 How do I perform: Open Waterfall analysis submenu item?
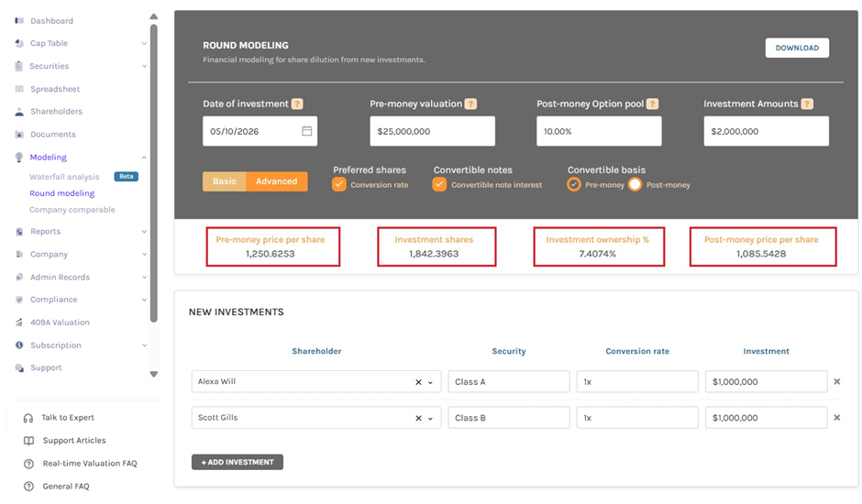coord(64,177)
